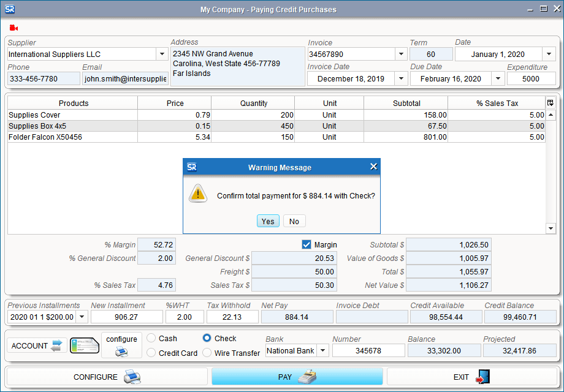Minimize the main window
564x392 pixels.
tap(530, 9)
